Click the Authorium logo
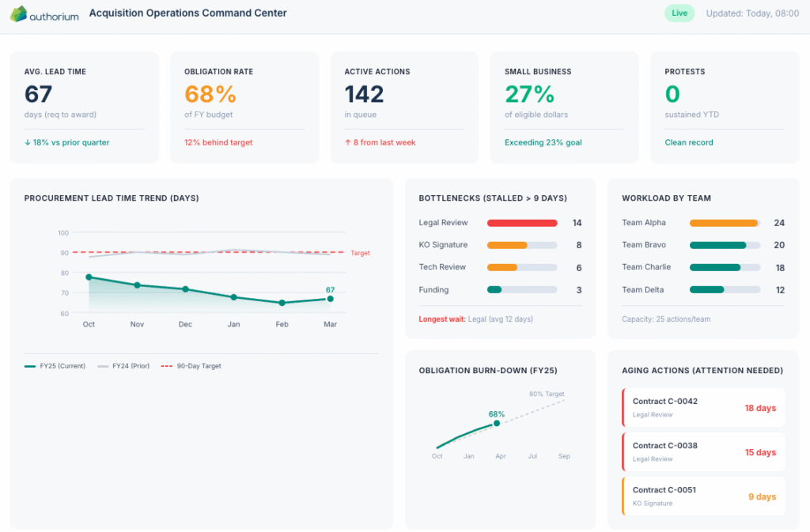The width and height of the screenshot is (810, 532). [44, 13]
